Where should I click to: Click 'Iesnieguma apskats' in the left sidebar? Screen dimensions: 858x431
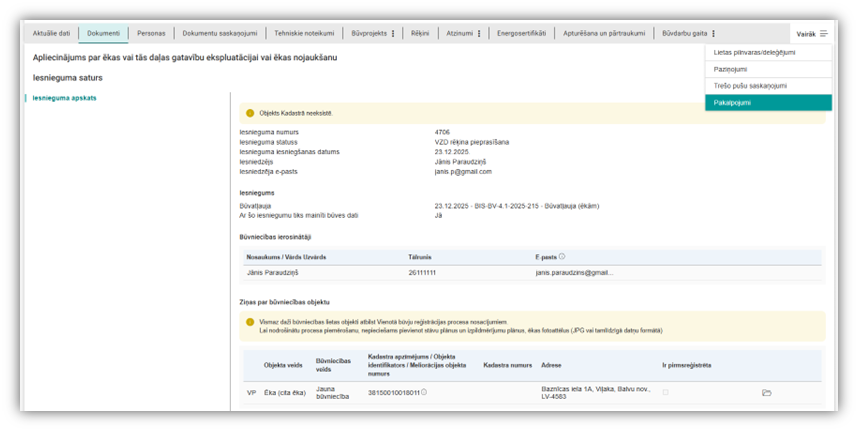pyautogui.click(x=62, y=98)
